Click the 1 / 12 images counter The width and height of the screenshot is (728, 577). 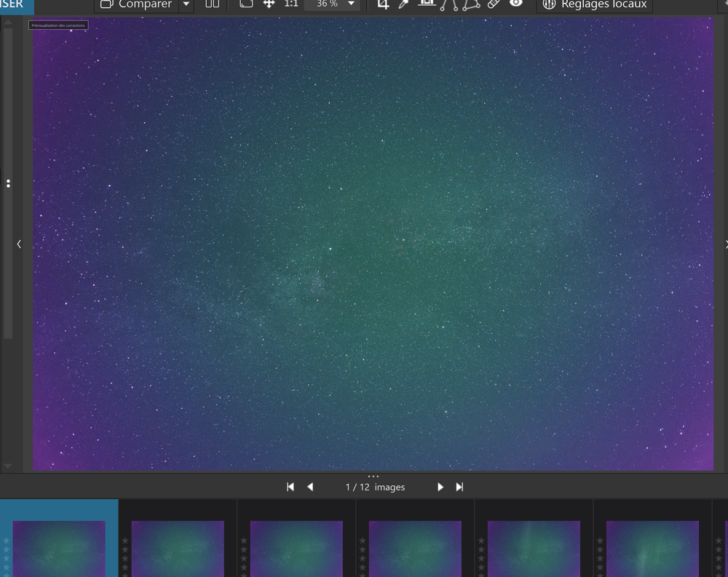(375, 487)
